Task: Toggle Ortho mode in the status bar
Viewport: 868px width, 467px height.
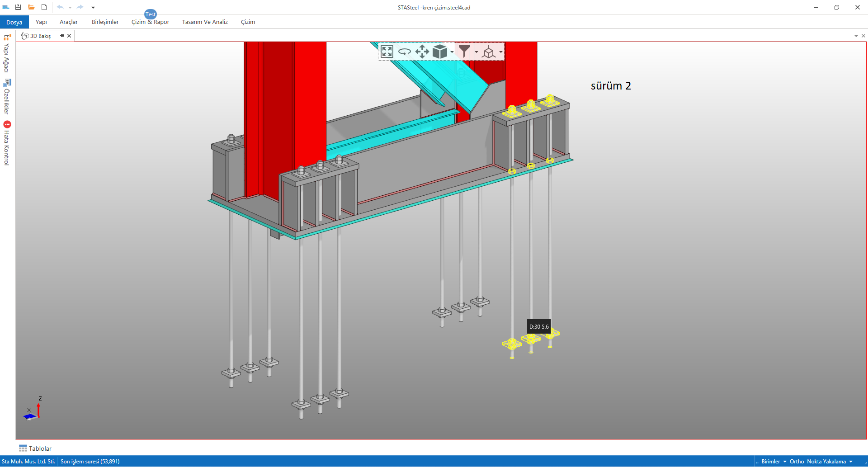Action: tap(797, 462)
